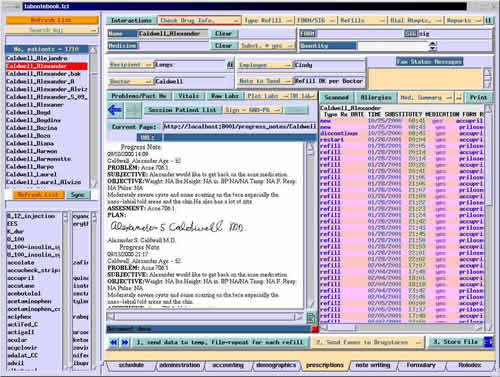Click the gray forward arrow icon
Screen dimensions: 500x377
tap(132, 110)
